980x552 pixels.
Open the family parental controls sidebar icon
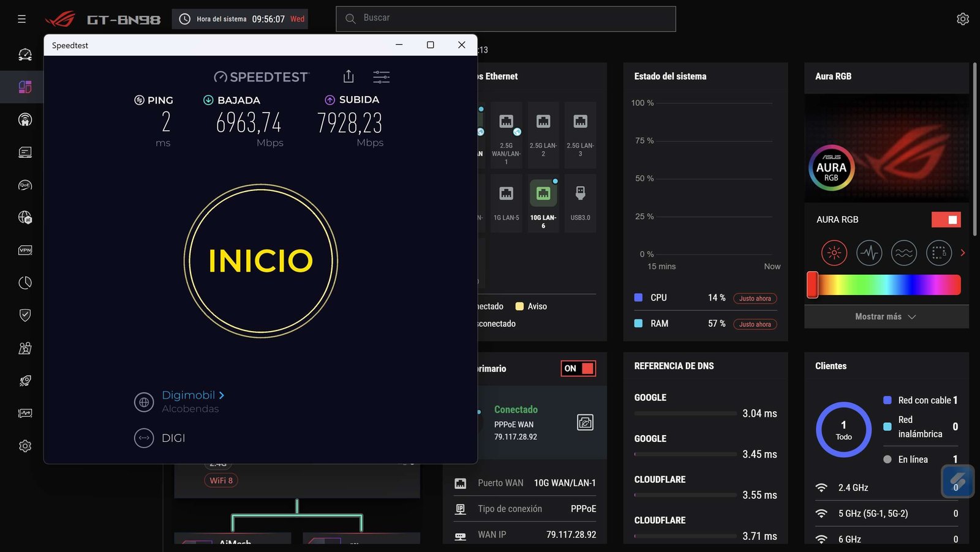click(x=25, y=348)
